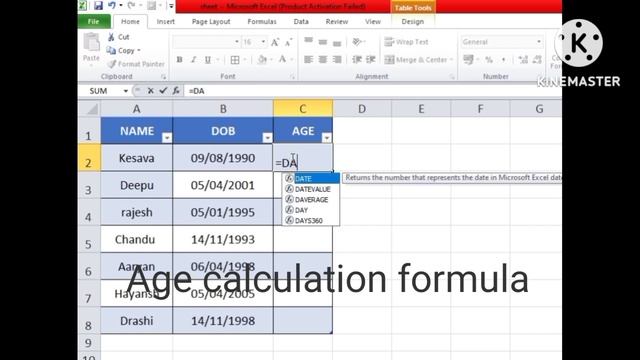Image resolution: width=640 pixels, height=360 pixels.
Task: Open the DOB column filter dropdown
Action: click(267, 138)
